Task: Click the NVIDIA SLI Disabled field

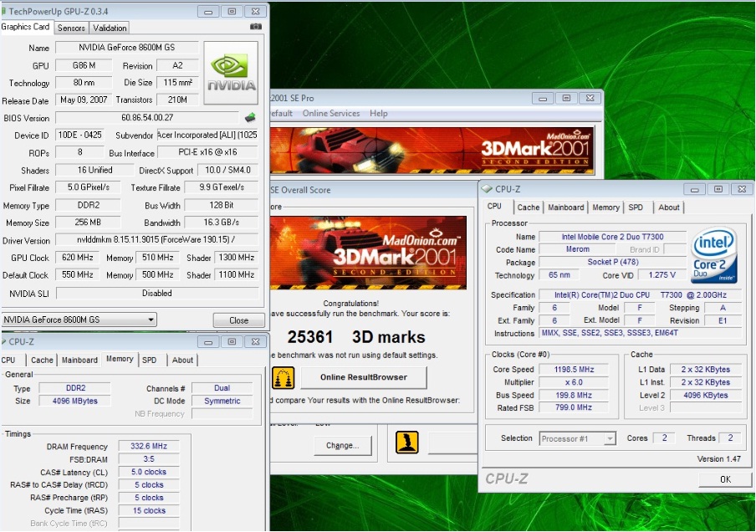Action: [x=156, y=293]
